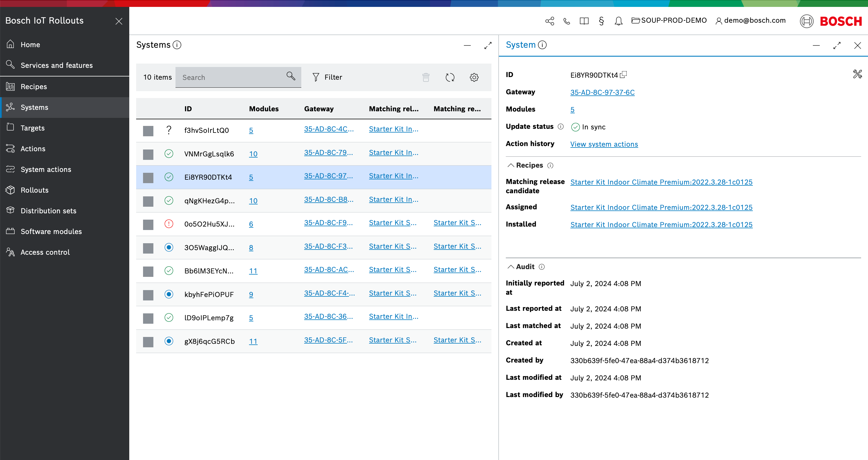Select Systems in the sidebar
This screenshot has height=460, width=868.
(x=65, y=107)
